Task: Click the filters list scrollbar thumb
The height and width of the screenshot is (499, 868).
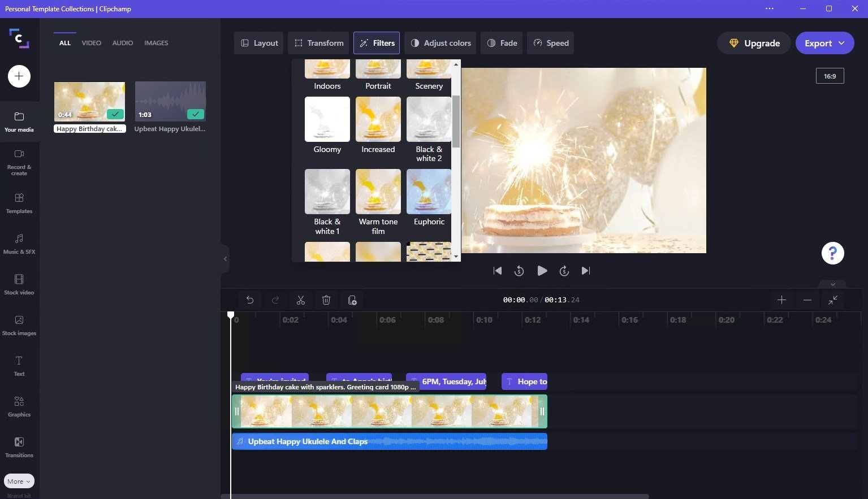Action: click(456, 122)
